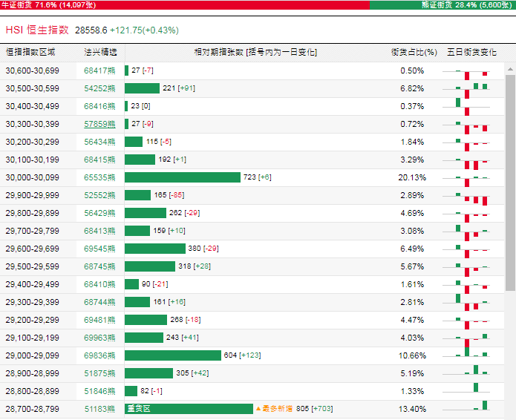Viewport: 516px width, 420px height.
Task: Open the 57859熊 underlined warrant link
Action: tap(99, 125)
